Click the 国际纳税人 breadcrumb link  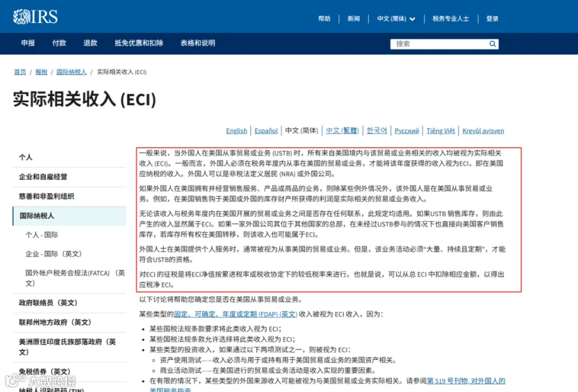[71, 72]
